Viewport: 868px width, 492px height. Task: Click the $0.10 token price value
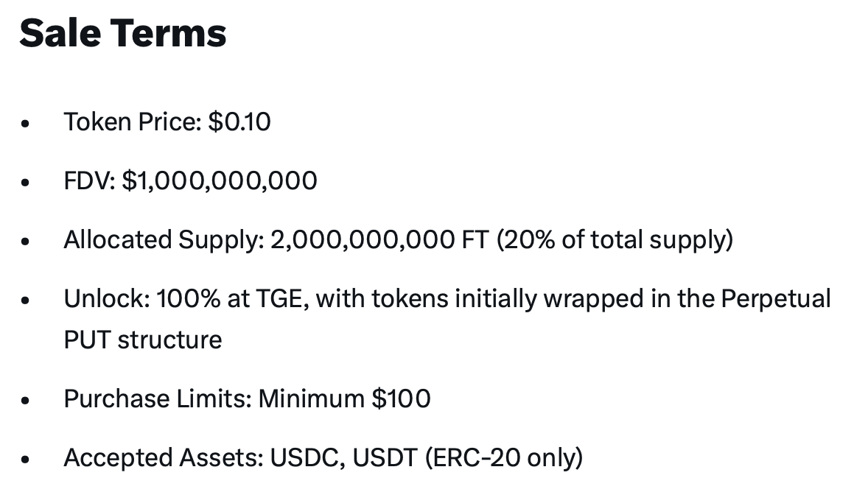(239, 122)
